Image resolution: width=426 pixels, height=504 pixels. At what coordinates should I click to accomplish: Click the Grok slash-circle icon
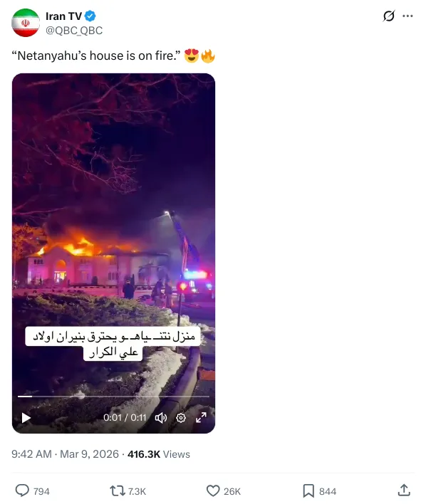tap(389, 16)
